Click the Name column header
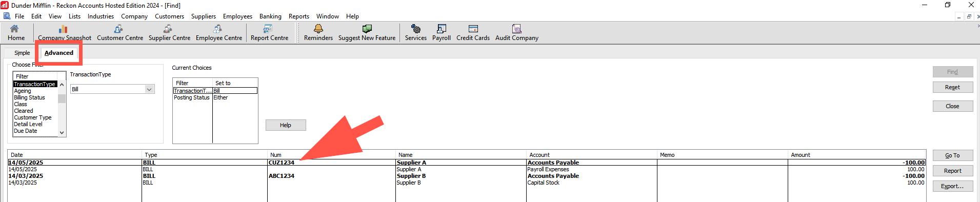The width and height of the screenshot is (980, 202). [x=461, y=155]
